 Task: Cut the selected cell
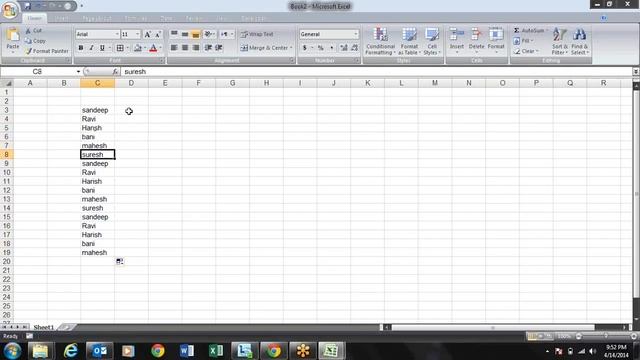pos(33,31)
